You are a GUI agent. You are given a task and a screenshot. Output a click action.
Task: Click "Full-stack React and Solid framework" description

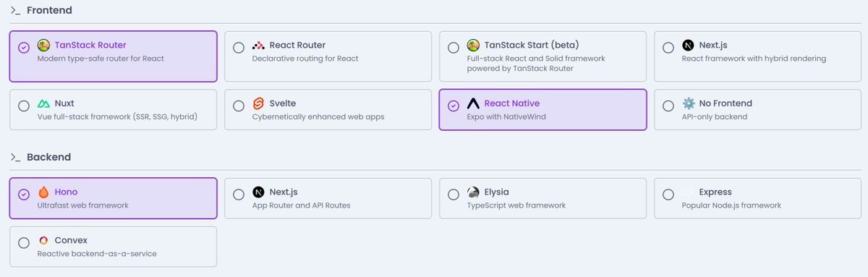point(536,59)
